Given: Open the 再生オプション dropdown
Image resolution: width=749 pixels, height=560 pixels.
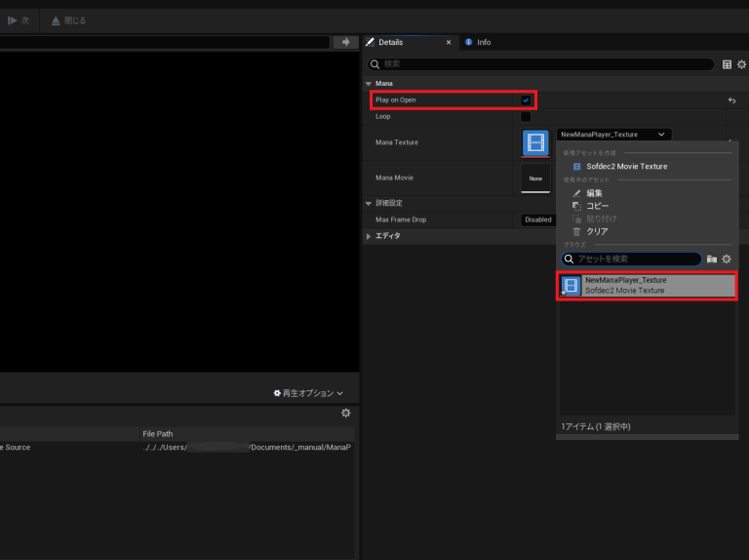Looking at the screenshot, I should pyautogui.click(x=308, y=393).
